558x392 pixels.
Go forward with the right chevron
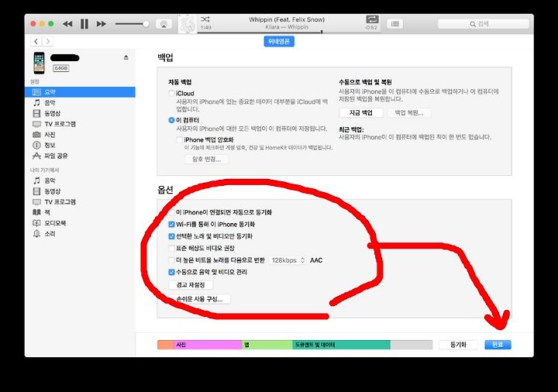[x=48, y=41]
